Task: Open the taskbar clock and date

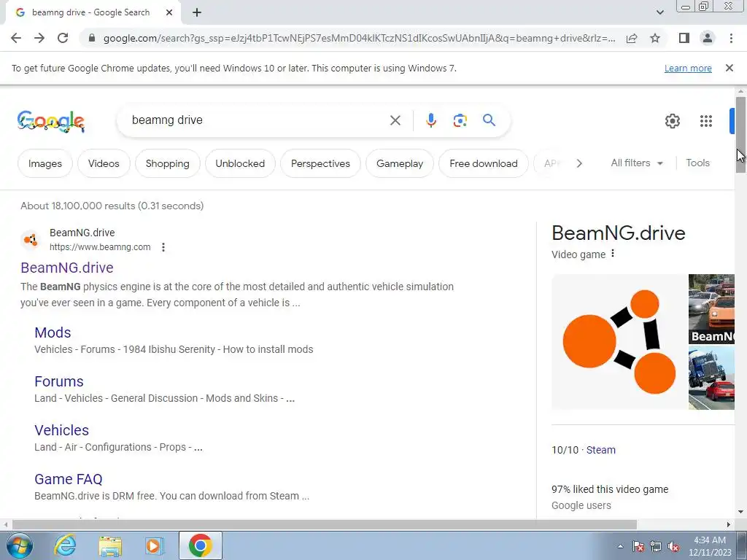Action: click(710, 546)
